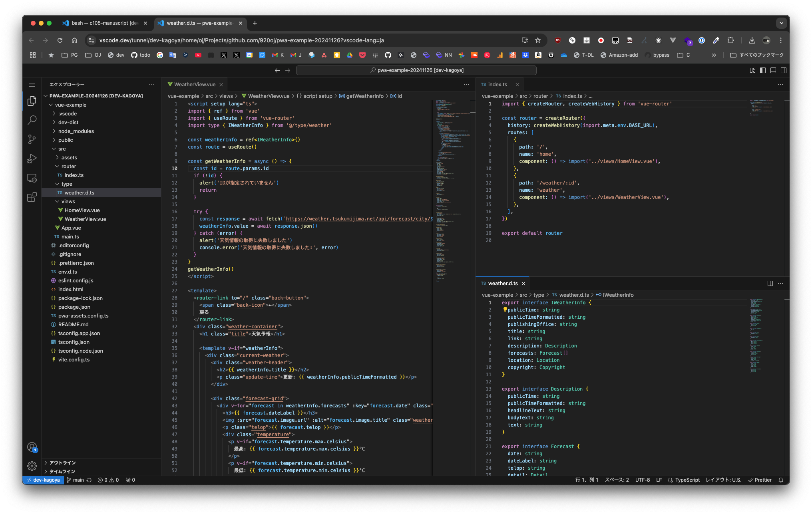The height and width of the screenshot is (514, 812).
Task: Split the weather.d.ts editor right
Action: click(x=770, y=284)
